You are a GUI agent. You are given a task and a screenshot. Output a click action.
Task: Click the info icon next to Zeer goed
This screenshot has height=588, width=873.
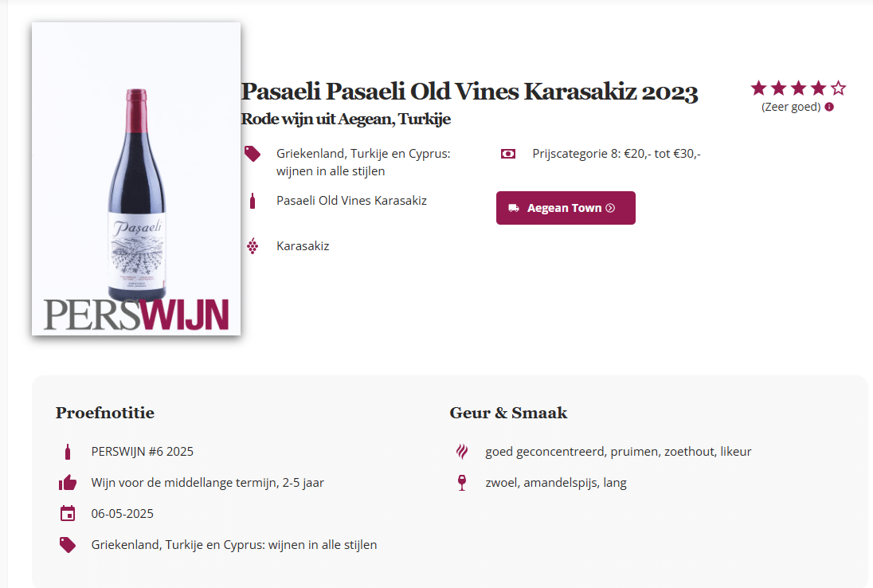(829, 107)
